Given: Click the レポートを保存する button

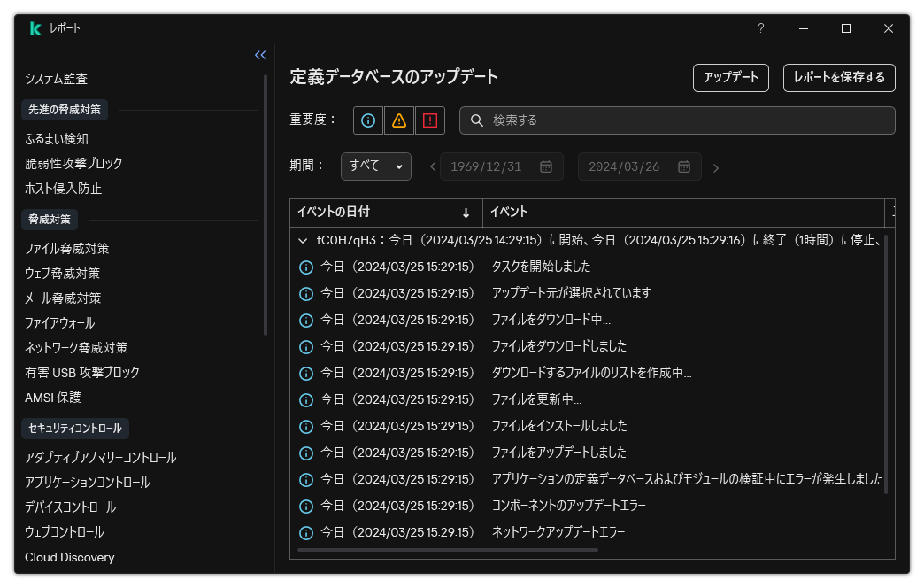Looking at the screenshot, I should click(838, 78).
